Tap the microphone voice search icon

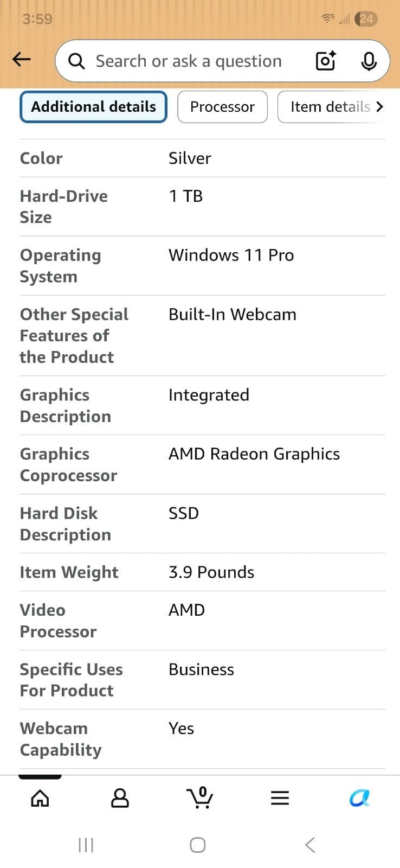(369, 61)
